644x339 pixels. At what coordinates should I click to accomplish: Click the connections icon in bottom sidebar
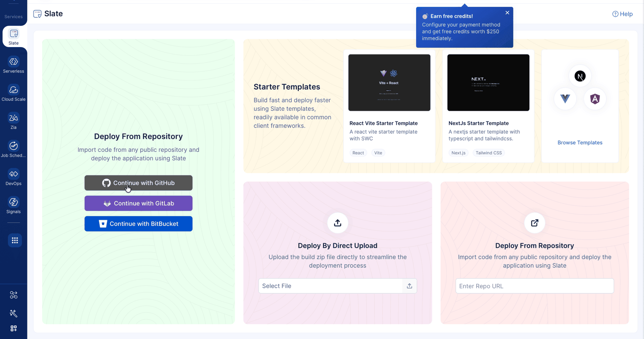(14, 295)
